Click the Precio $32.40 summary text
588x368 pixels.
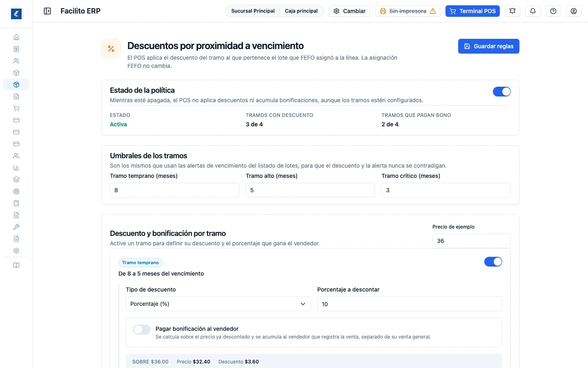194,362
